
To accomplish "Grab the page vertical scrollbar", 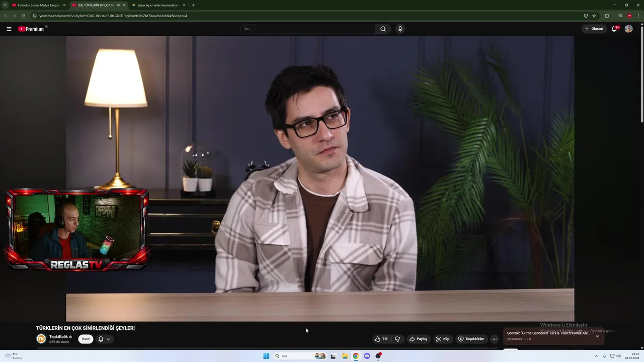I will [641, 75].
